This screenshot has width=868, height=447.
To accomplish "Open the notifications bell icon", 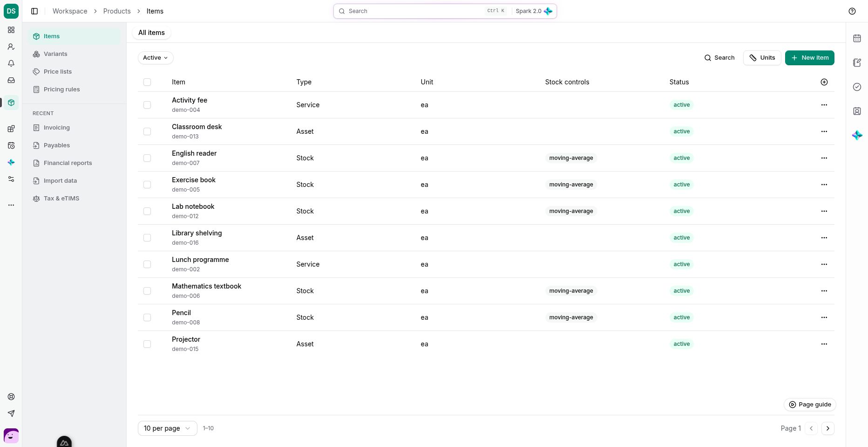I will pos(11,63).
